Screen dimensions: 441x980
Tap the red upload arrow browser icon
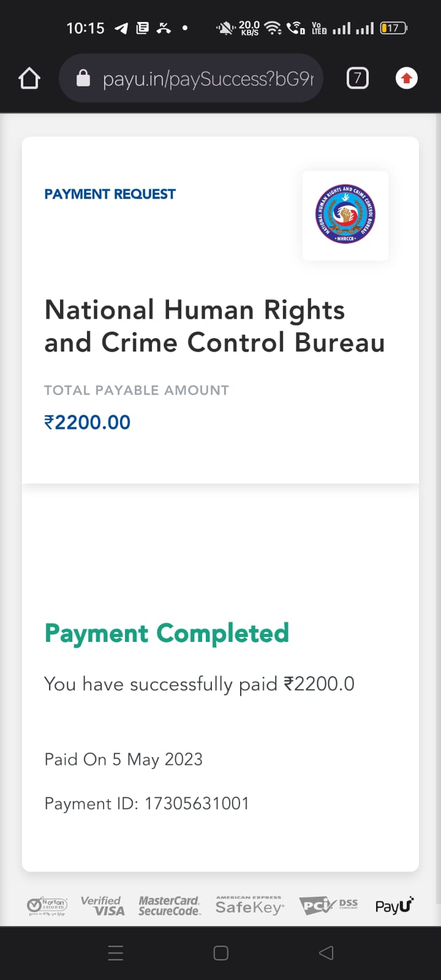(407, 78)
